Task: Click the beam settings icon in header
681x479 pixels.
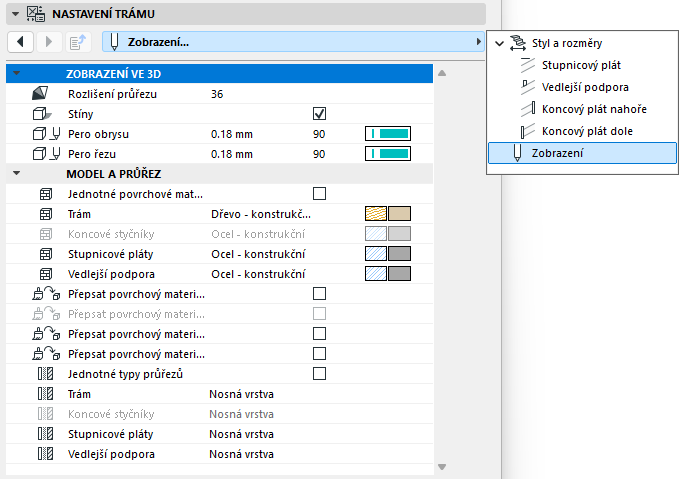Action: pyautogui.click(x=36, y=14)
